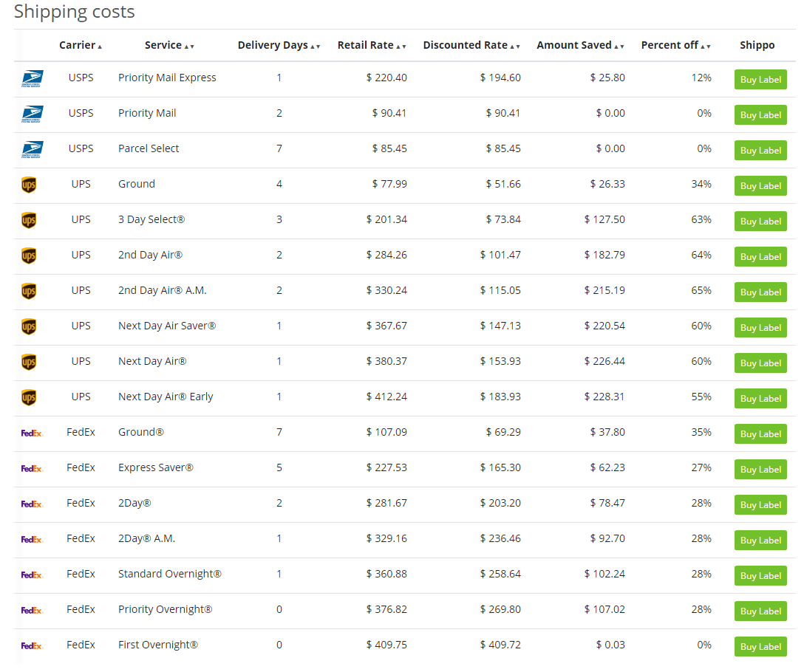Click UPS shield icon in 3 Day Select row
This screenshot has height=672, width=804.
coord(29,220)
